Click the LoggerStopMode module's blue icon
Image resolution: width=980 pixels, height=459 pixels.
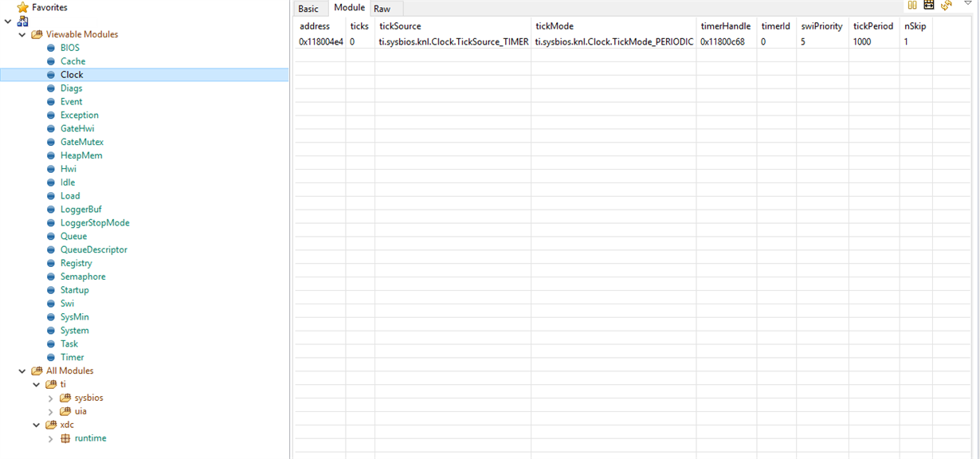coord(51,223)
